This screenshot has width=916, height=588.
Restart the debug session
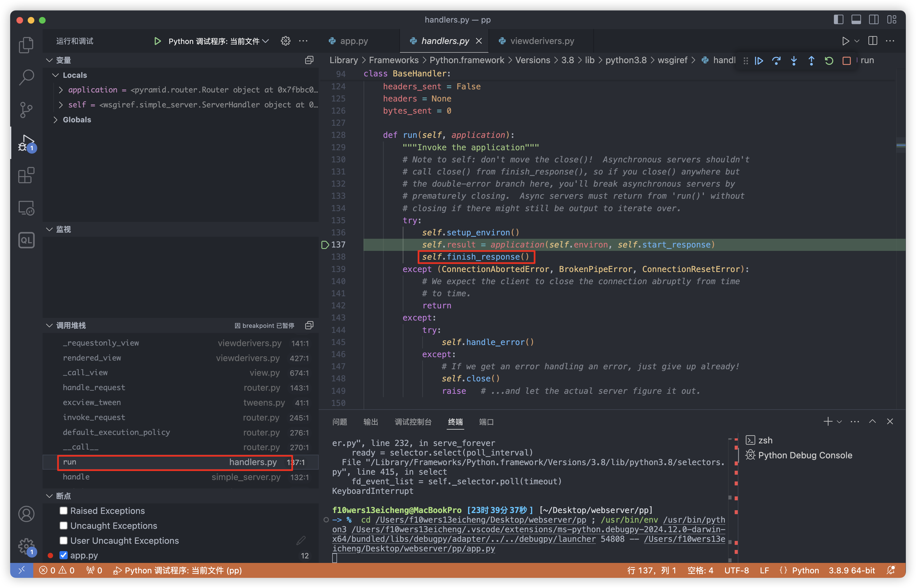pyautogui.click(x=829, y=61)
